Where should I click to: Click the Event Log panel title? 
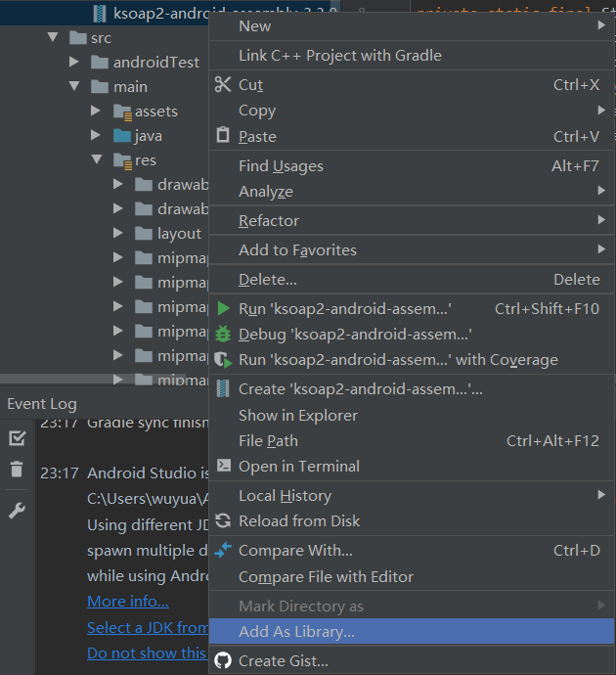point(42,404)
